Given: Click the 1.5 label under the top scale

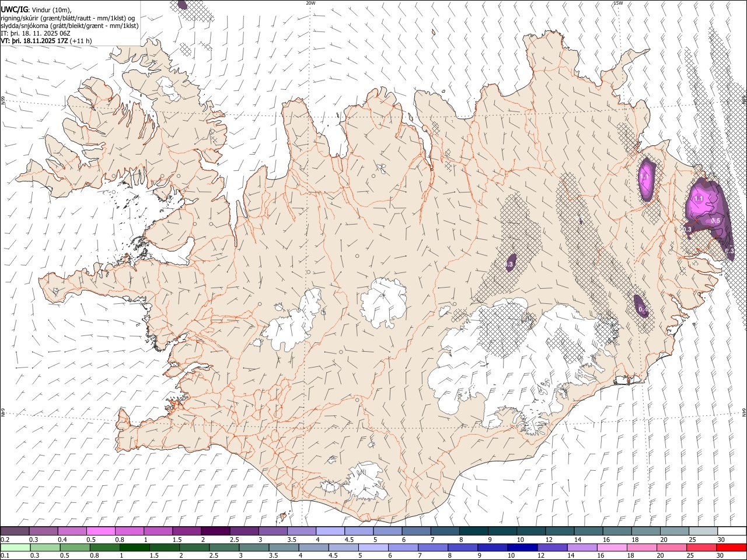Looking at the screenshot, I should [177, 540].
